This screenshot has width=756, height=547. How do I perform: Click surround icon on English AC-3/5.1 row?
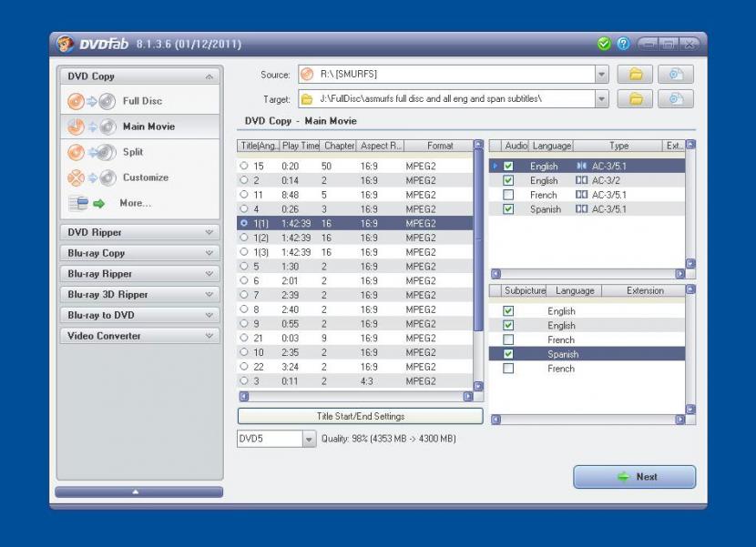[x=581, y=166]
